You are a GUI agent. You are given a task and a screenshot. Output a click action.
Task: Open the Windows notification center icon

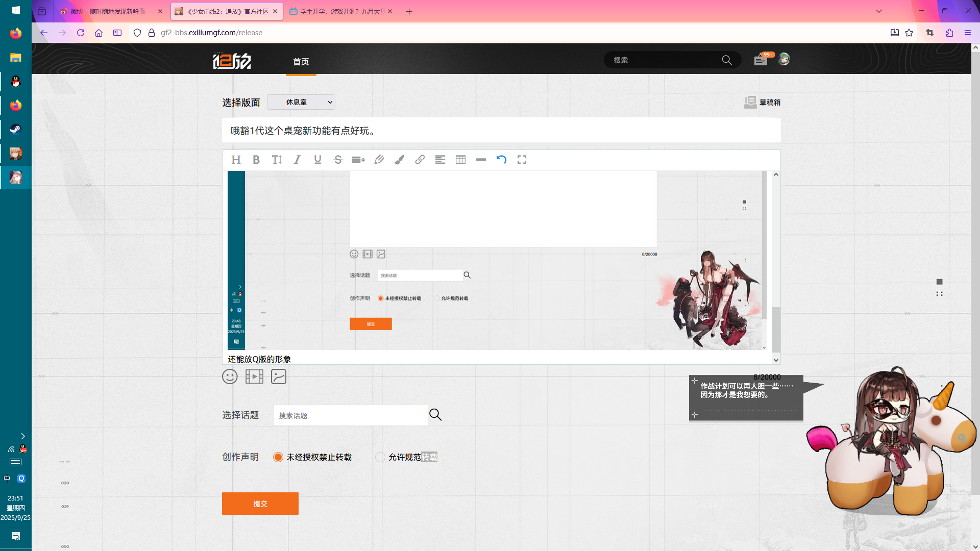click(x=16, y=536)
